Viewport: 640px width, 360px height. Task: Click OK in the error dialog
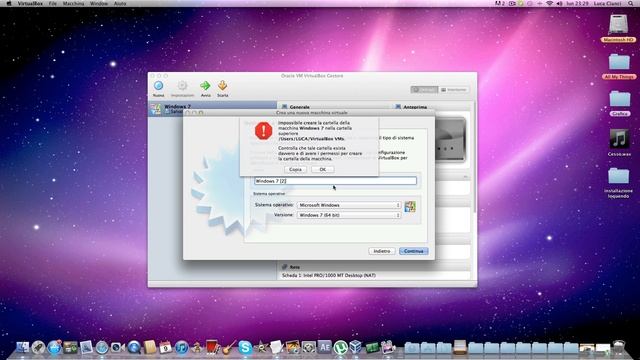[x=322, y=169]
